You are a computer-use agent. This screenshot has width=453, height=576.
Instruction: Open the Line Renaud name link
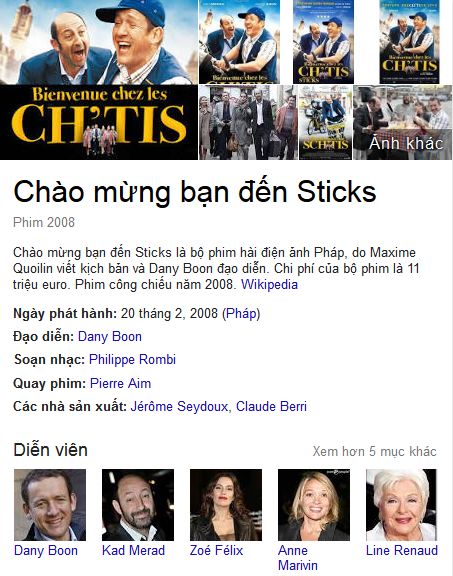[402, 551]
